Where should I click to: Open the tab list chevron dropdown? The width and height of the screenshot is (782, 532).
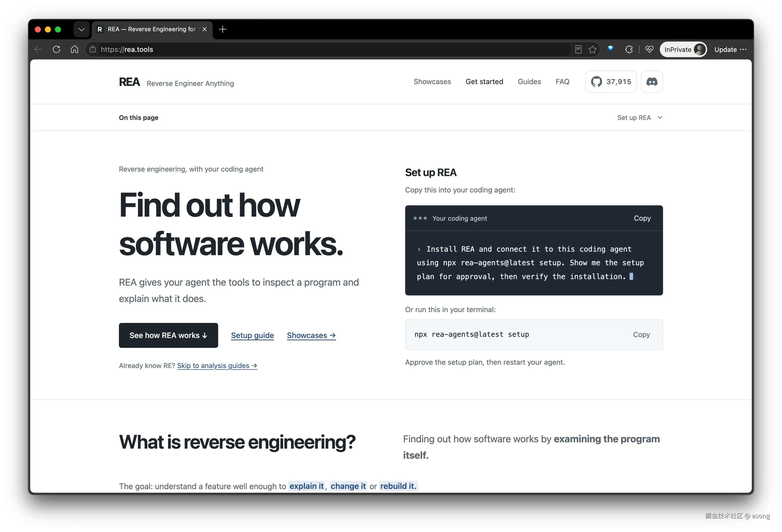click(81, 29)
